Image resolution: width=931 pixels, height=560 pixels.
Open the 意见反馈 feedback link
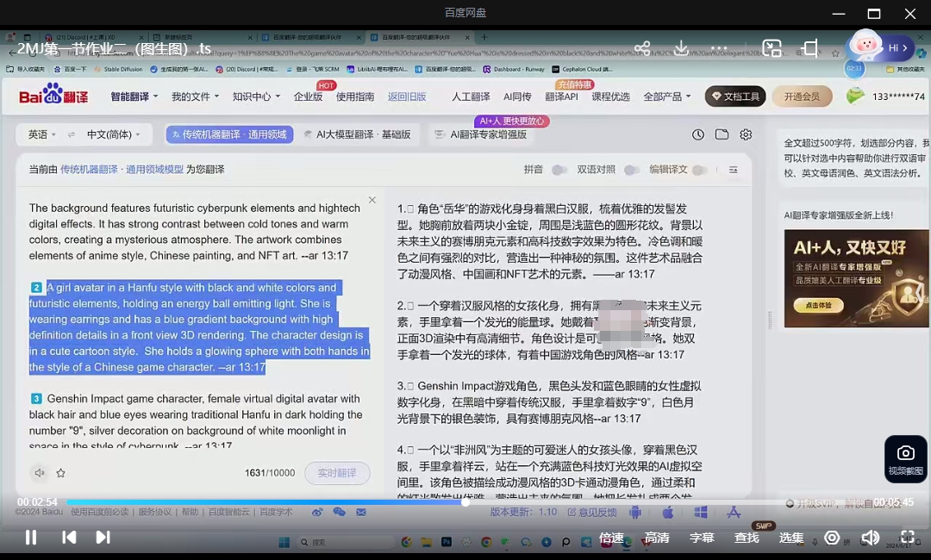(x=592, y=512)
